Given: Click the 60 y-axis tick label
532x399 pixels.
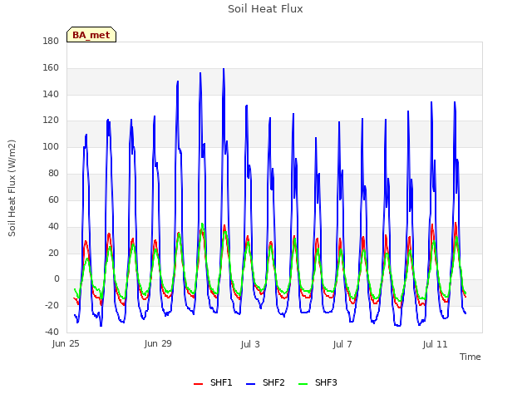Looking at the screenshot, I should pyautogui.click(x=53, y=199).
